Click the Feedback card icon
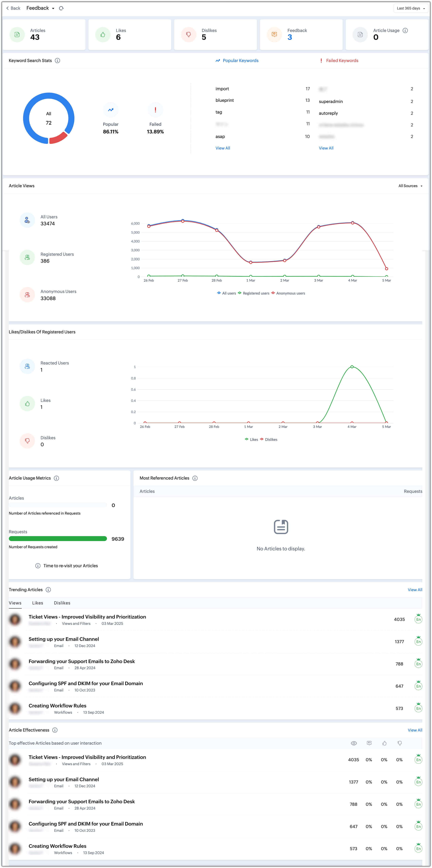This screenshot has width=432, height=868. [x=274, y=34]
